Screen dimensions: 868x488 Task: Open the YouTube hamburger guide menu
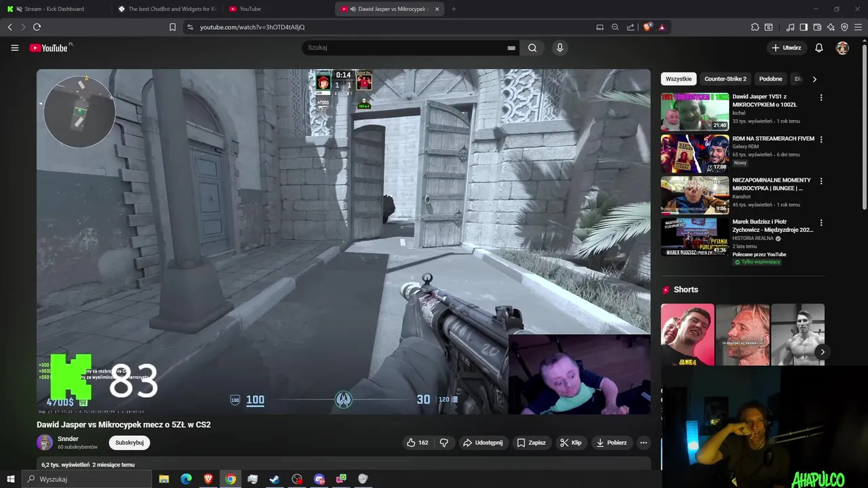(14, 48)
